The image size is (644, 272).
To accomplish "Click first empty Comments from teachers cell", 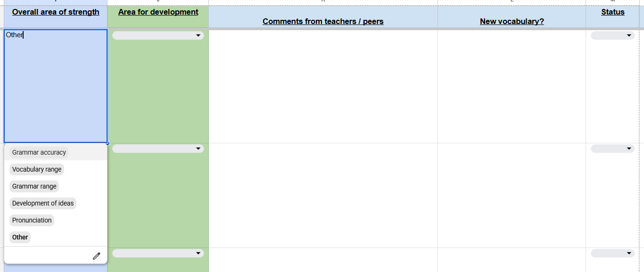I will point(323,86).
